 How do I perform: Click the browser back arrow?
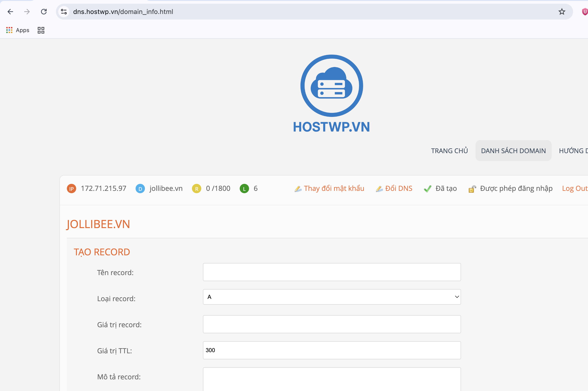10,12
